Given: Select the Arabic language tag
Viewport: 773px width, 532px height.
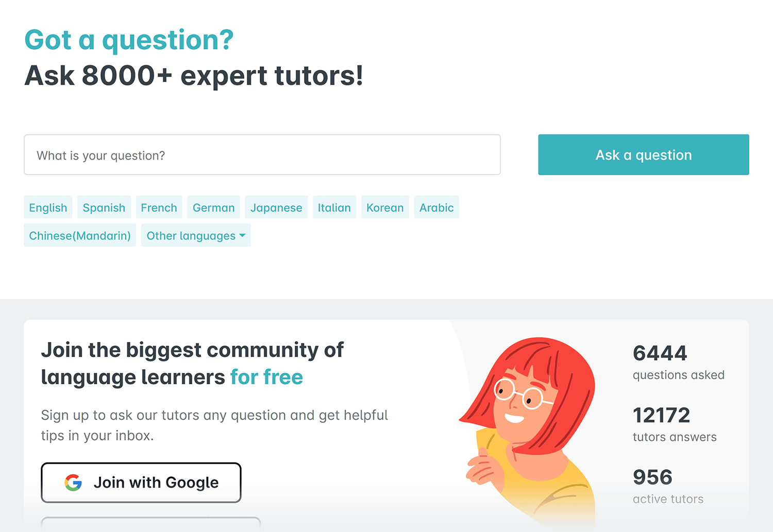Looking at the screenshot, I should [x=436, y=207].
